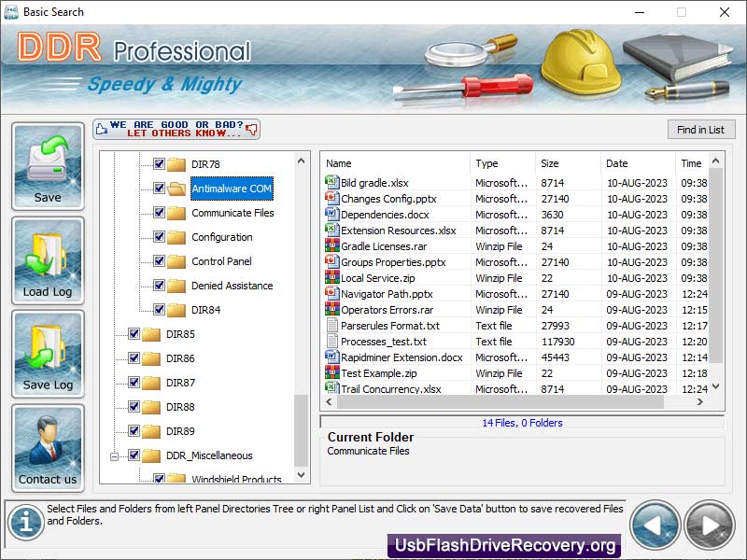
Task: Click the blue information icon
Action: (26, 523)
